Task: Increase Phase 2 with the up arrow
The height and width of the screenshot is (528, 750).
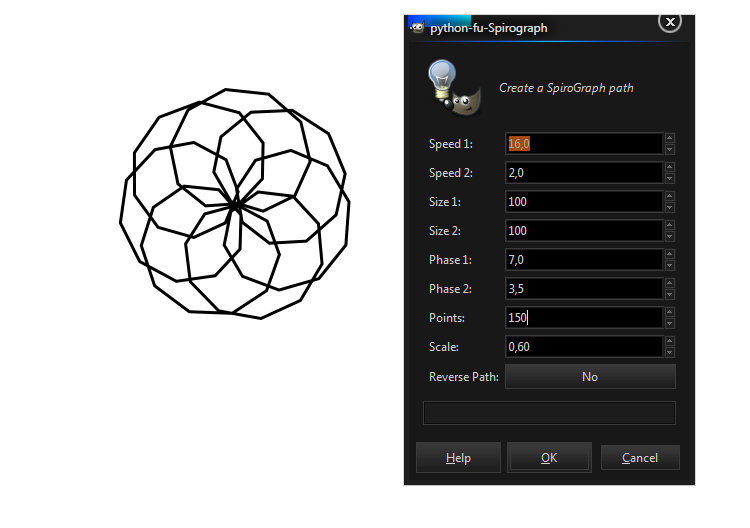Action: (670, 283)
